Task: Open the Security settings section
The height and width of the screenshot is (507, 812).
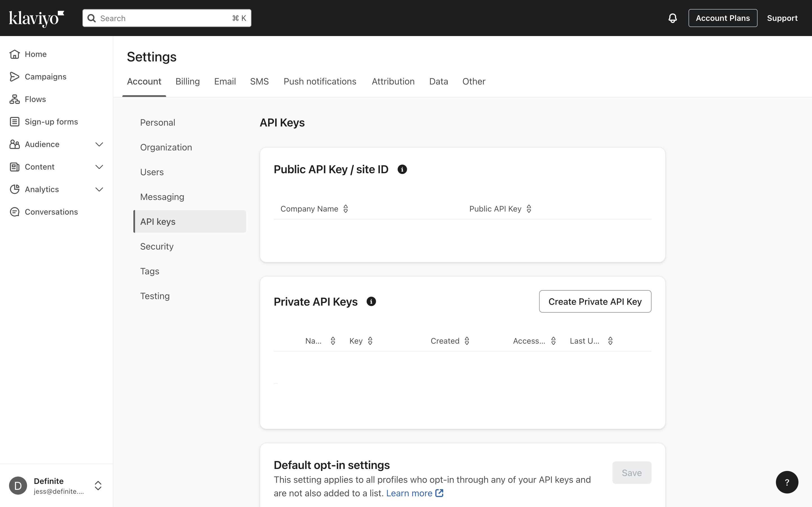Action: [157, 246]
